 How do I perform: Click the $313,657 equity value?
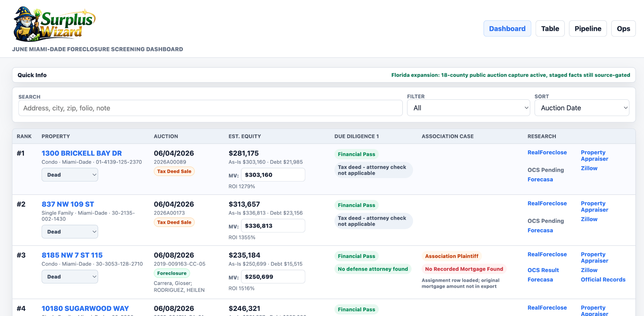244,204
